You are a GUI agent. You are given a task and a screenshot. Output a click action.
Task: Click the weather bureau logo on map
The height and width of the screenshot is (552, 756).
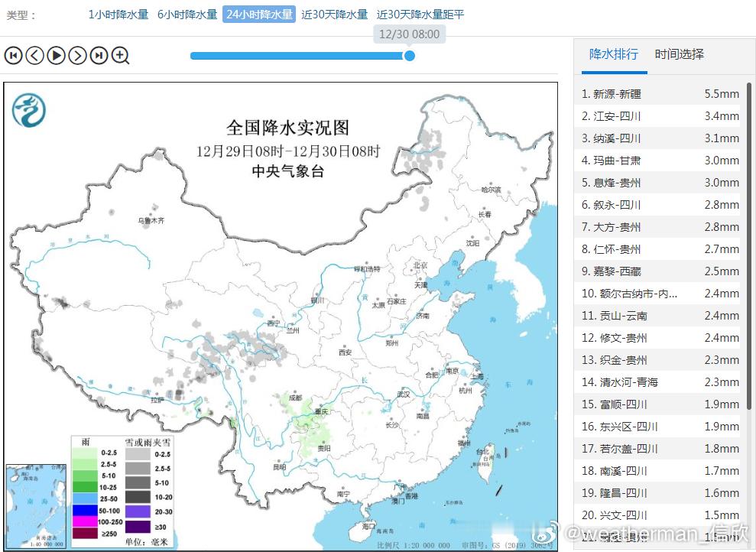pyautogui.click(x=28, y=110)
